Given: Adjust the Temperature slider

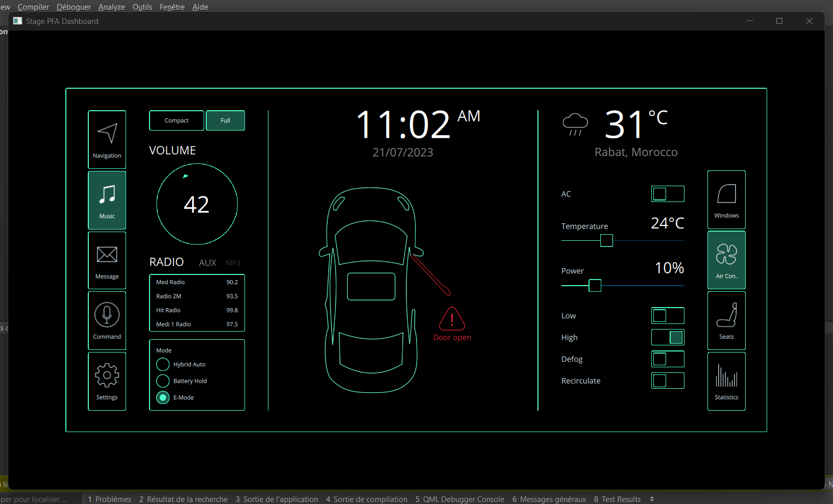Looking at the screenshot, I should point(606,240).
